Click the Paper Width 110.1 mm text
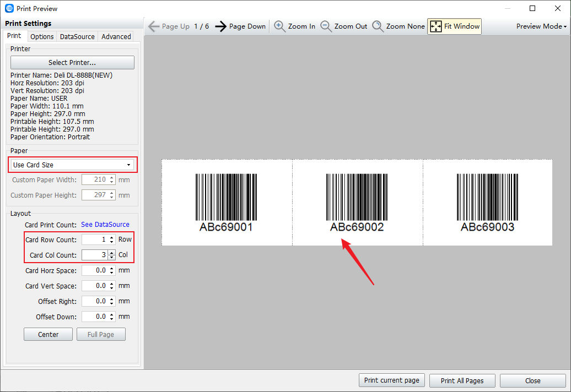The height and width of the screenshot is (392, 571). point(47,106)
